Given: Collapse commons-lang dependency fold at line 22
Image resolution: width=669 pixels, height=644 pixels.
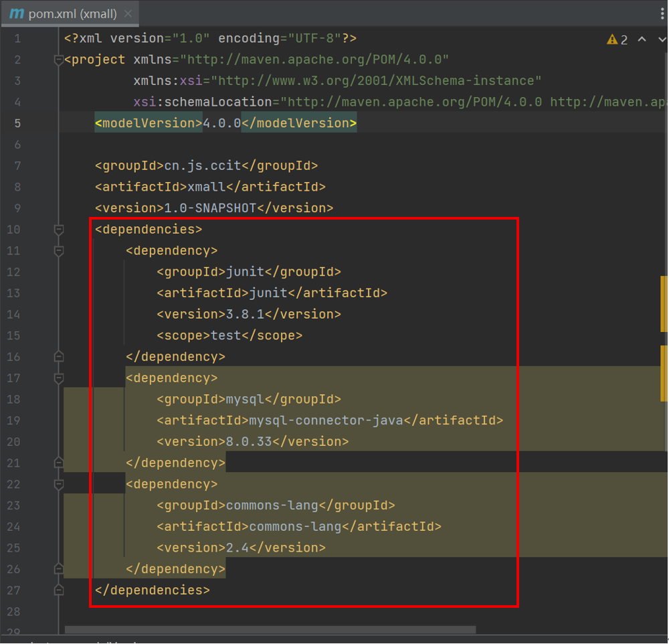Looking at the screenshot, I should (59, 485).
